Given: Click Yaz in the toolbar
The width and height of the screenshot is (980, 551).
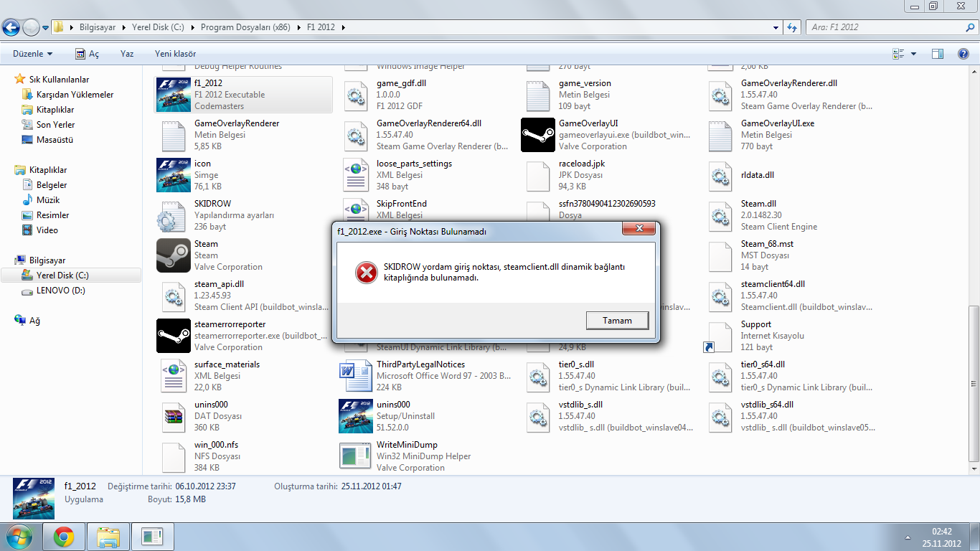Looking at the screenshot, I should 127,54.
